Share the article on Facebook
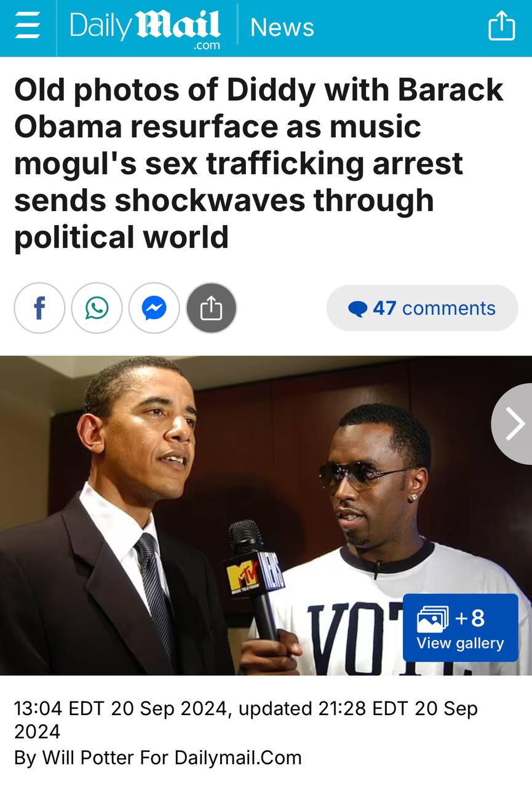 39,308
